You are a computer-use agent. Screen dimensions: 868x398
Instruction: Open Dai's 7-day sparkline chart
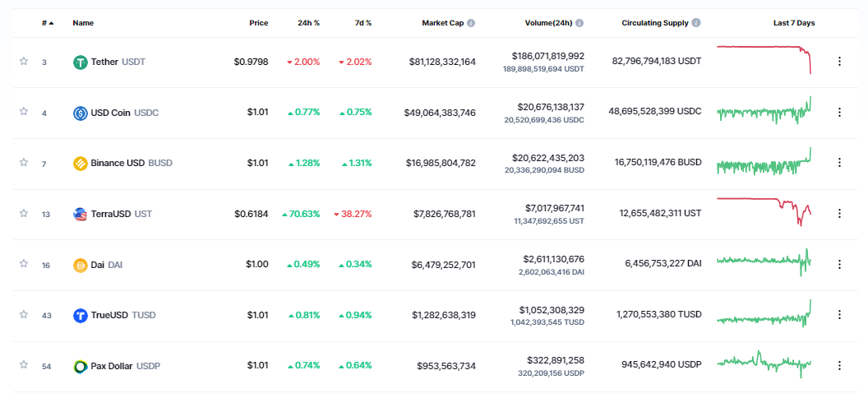[764, 262]
